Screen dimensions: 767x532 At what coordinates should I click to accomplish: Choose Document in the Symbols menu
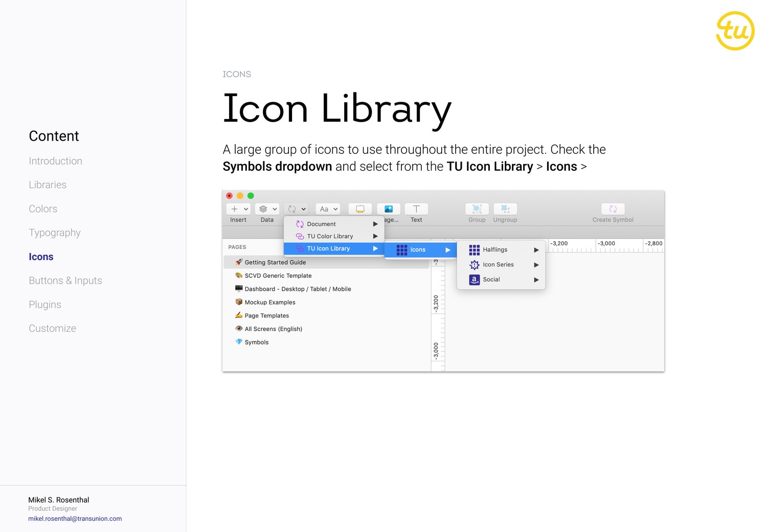pos(334,224)
